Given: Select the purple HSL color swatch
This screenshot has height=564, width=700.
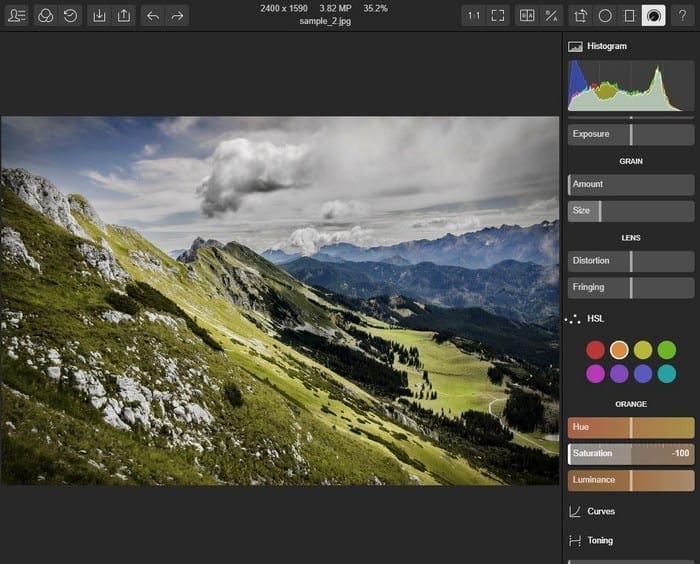Looking at the screenshot, I should pyautogui.click(x=619, y=374).
